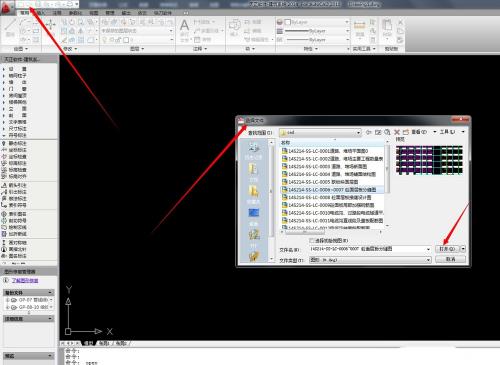This screenshot has width=500, height=365.
Task: Click the Cancel button in file dialog
Action: (450, 259)
